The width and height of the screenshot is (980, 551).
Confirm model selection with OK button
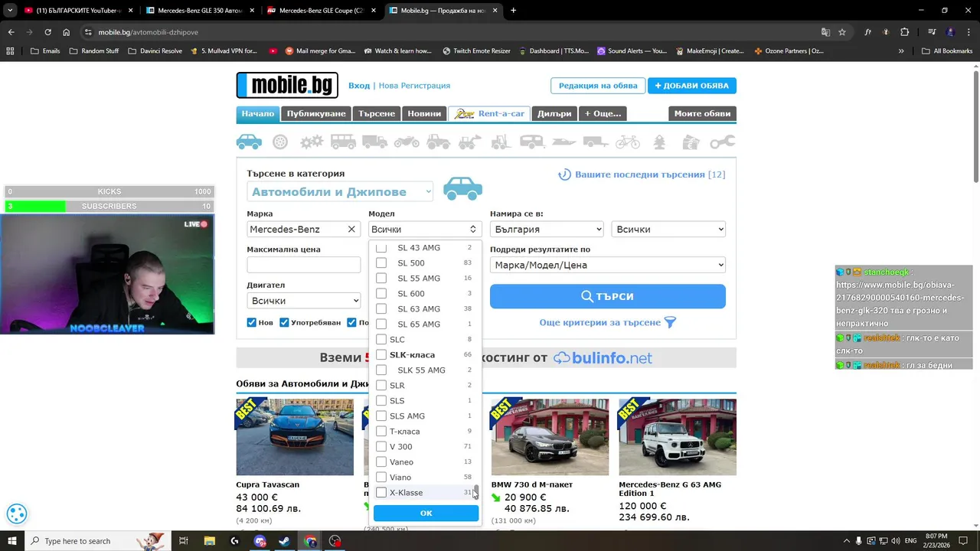point(426,513)
